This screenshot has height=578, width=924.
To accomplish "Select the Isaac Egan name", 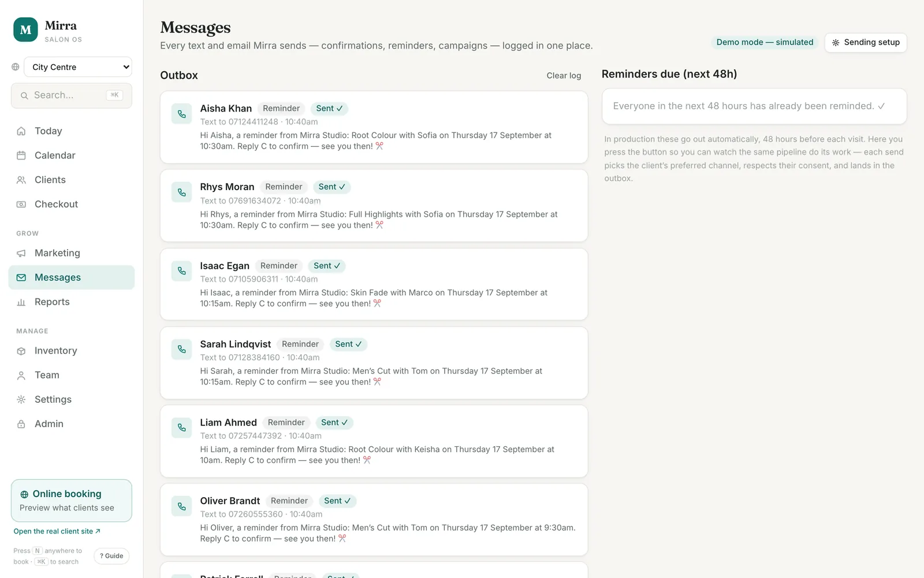I will pos(225,266).
